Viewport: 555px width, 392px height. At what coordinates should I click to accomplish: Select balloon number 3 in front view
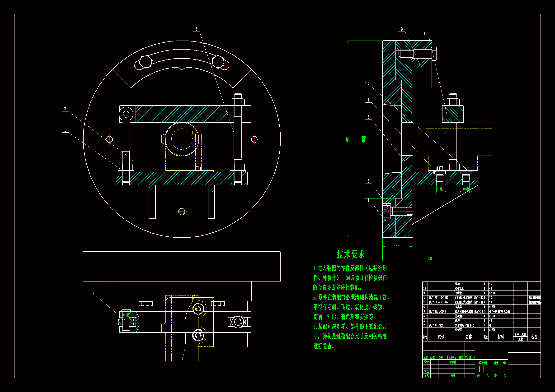[x=196, y=29]
